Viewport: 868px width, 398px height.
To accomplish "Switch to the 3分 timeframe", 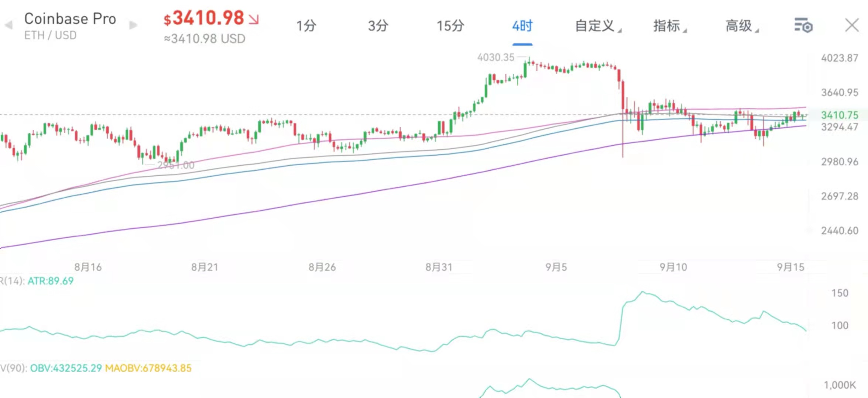I will tap(378, 26).
